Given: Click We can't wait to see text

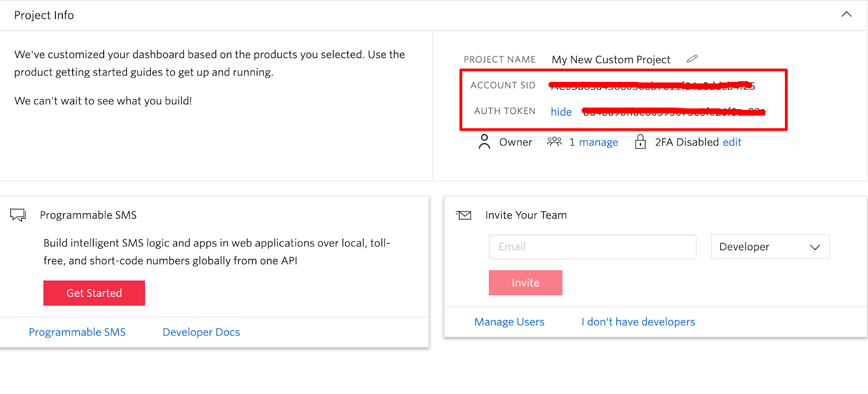Looking at the screenshot, I should (103, 101).
